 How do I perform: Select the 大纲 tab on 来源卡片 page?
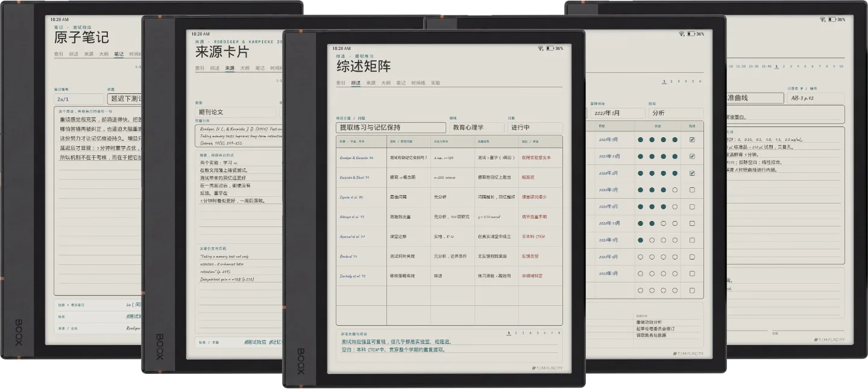[x=245, y=68]
